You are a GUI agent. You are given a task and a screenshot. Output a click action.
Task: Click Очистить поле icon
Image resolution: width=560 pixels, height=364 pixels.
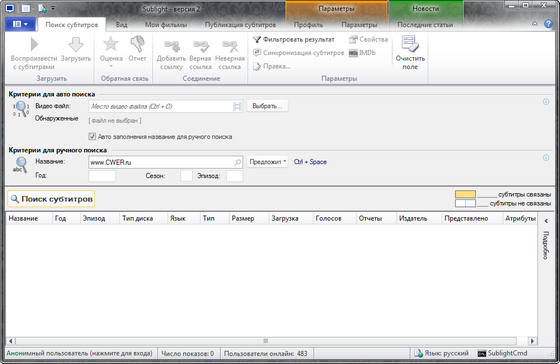(410, 44)
